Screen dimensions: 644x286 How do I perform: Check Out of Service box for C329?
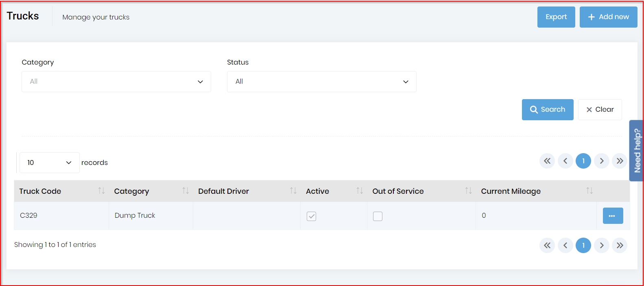coord(378,216)
